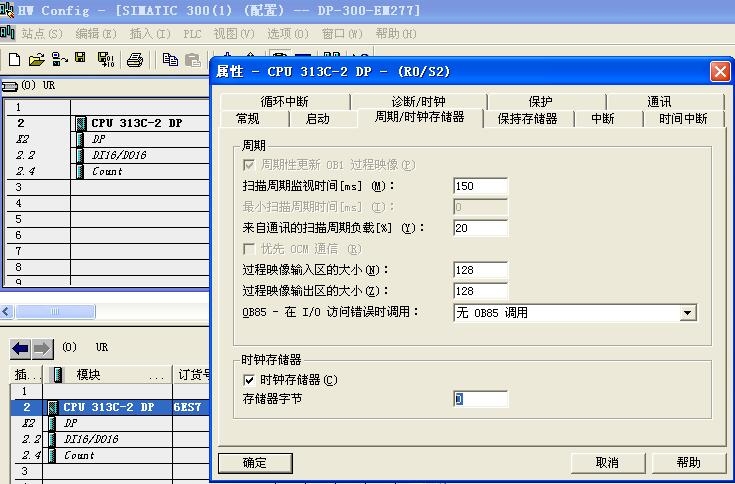This screenshot has height=484, width=735.
Task: Click the Save and Compile icon
Action: click(x=105, y=60)
